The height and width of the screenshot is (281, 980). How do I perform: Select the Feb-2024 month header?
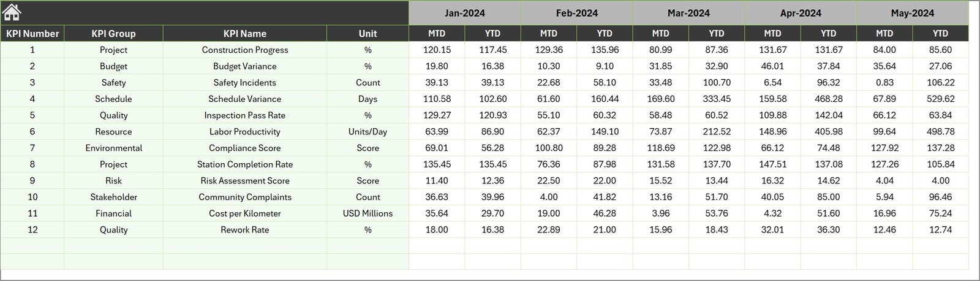pyautogui.click(x=576, y=13)
